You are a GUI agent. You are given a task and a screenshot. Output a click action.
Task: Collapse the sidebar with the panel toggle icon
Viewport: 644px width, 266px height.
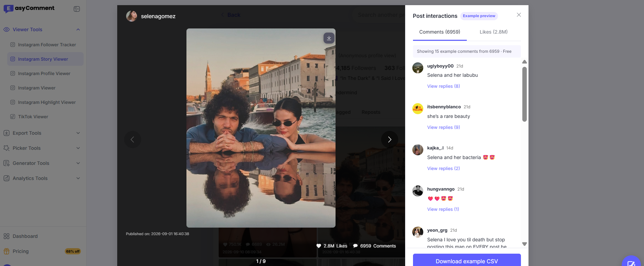(x=77, y=9)
